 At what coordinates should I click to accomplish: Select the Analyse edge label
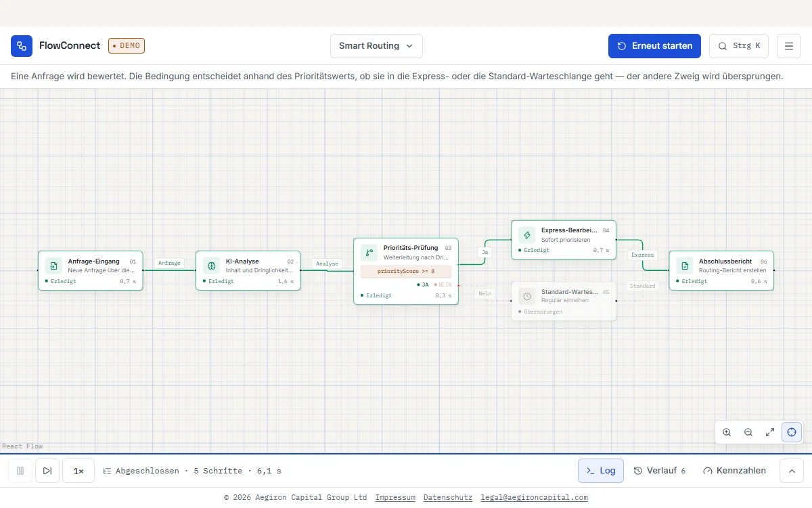click(x=327, y=263)
